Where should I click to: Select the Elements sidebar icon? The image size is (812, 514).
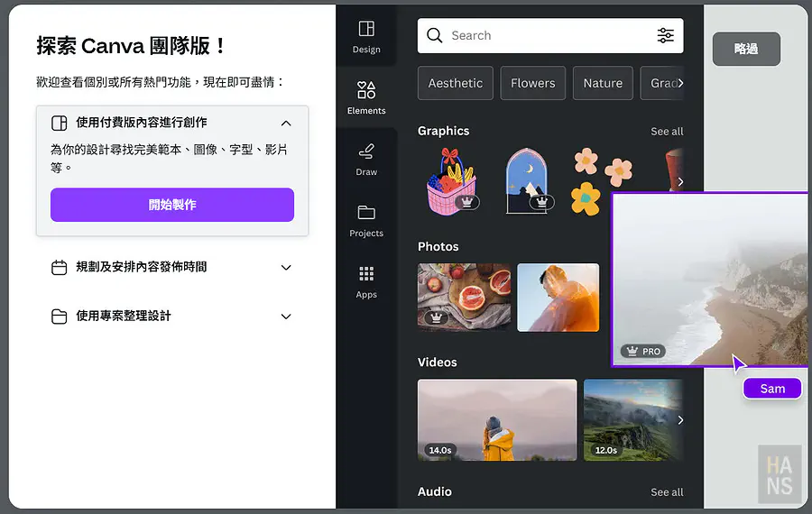point(366,89)
